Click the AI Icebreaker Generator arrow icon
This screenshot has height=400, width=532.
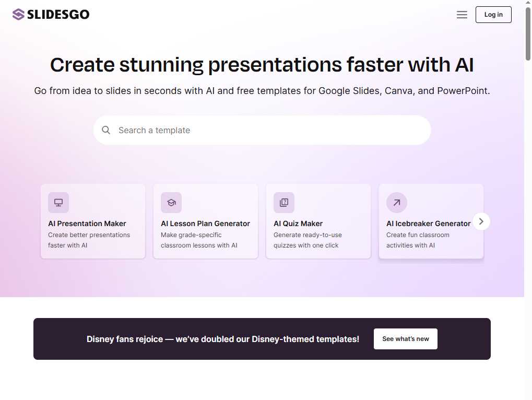click(397, 203)
